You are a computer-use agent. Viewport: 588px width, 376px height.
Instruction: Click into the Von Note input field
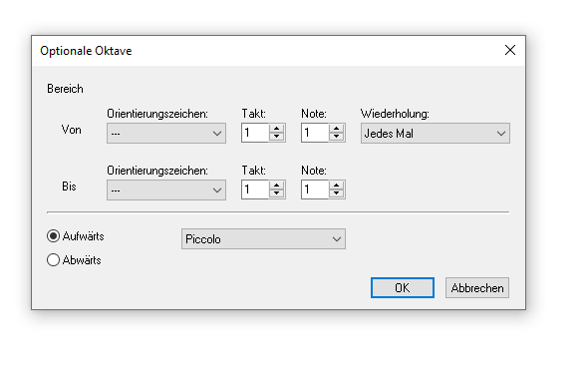(x=315, y=133)
